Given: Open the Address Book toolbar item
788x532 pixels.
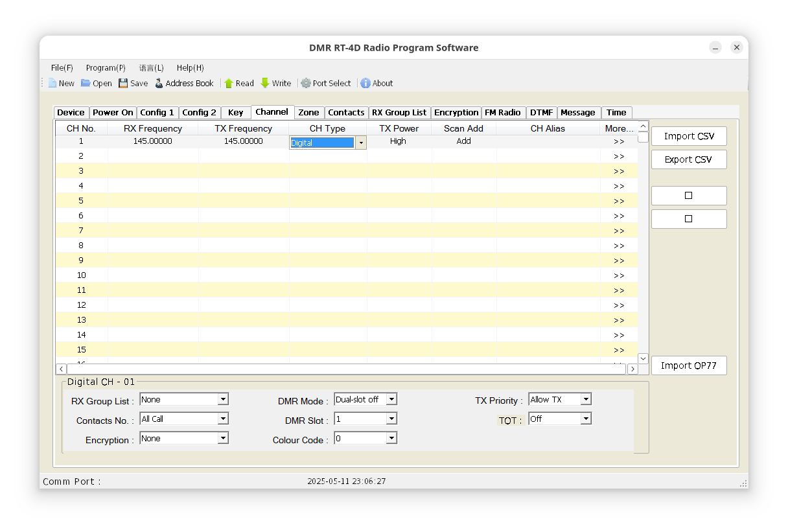Looking at the screenshot, I should (x=184, y=83).
